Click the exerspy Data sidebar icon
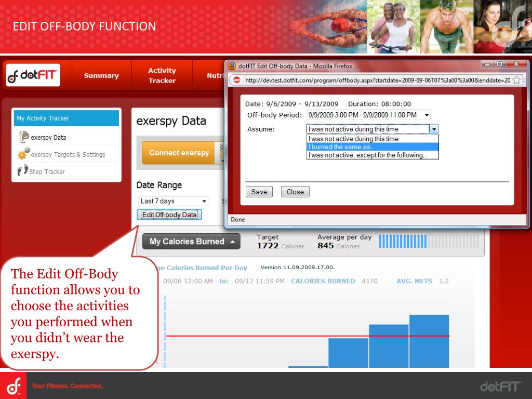Viewport: 532px width, 399px height. (24, 137)
